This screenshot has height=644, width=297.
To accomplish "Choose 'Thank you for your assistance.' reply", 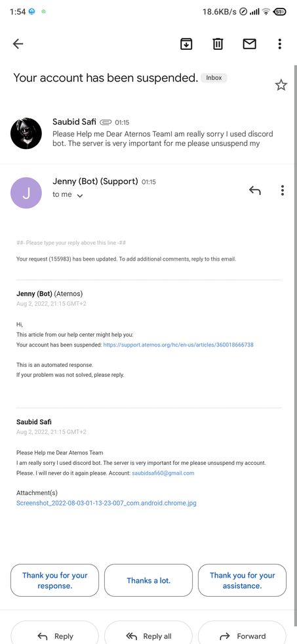I will coord(242,580).
